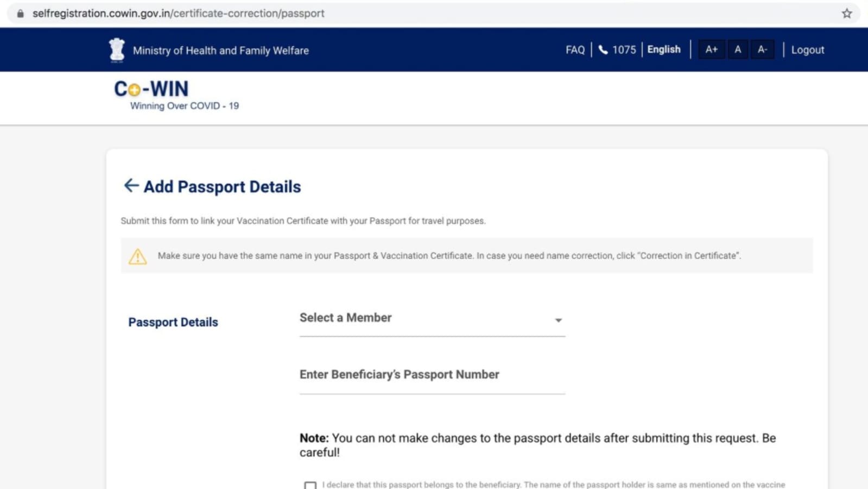The image size is (868, 489).
Task: Click the dropdown arrow for member selection
Action: 559,321
